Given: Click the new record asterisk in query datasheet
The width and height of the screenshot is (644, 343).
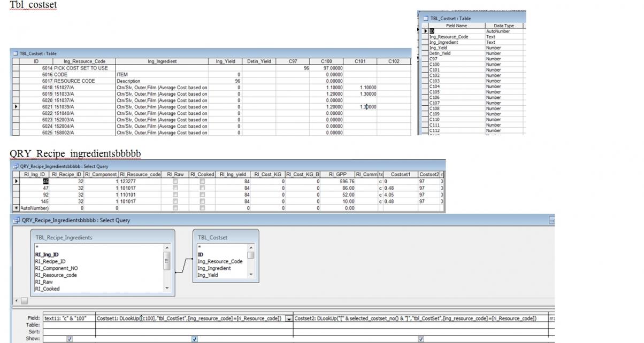Looking at the screenshot, I should tap(15, 208).
